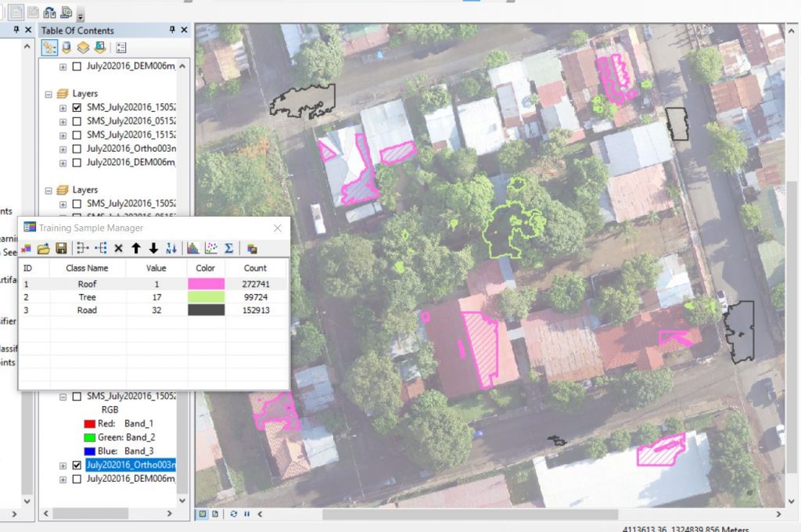The height and width of the screenshot is (532, 801).
Task: Show the class histograms window
Action: [x=192, y=248]
